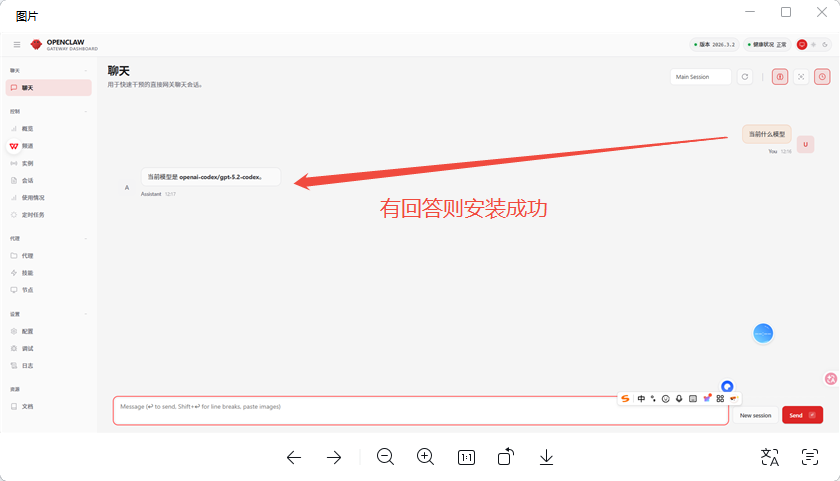Switch the 中 Chinese input mode
840x481 pixels.
[x=641, y=399]
